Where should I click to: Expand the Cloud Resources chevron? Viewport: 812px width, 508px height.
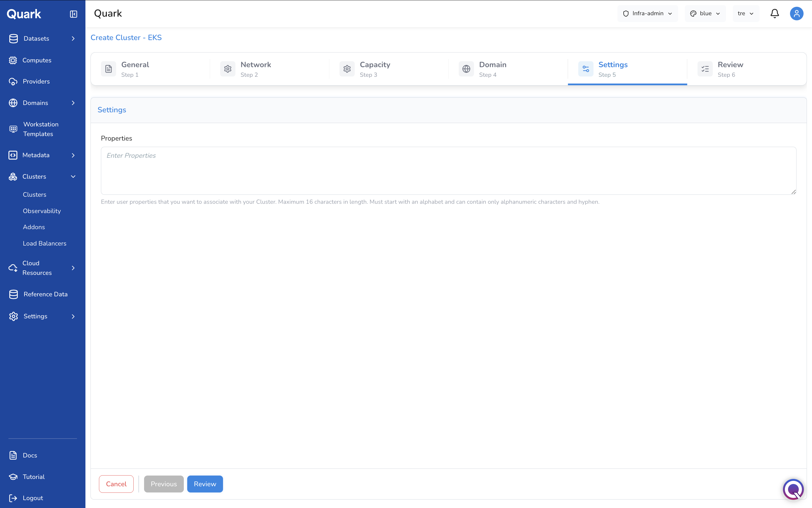pos(73,268)
